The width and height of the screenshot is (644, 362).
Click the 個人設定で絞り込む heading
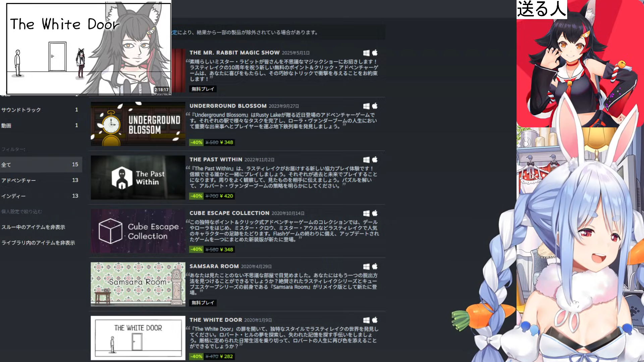tap(21, 212)
